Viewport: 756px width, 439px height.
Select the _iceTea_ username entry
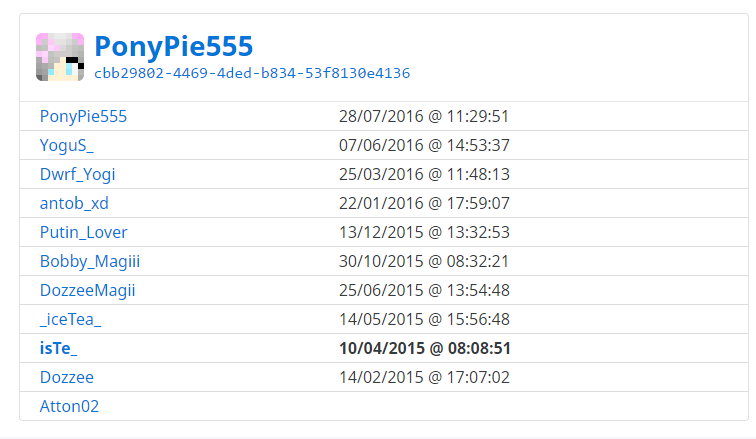[x=70, y=319]
